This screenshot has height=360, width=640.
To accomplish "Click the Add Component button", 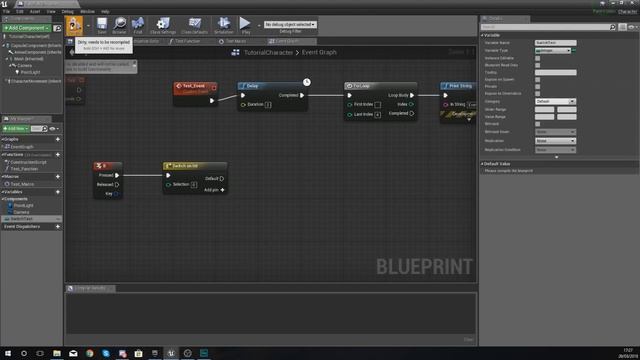I will click(27, 28).
